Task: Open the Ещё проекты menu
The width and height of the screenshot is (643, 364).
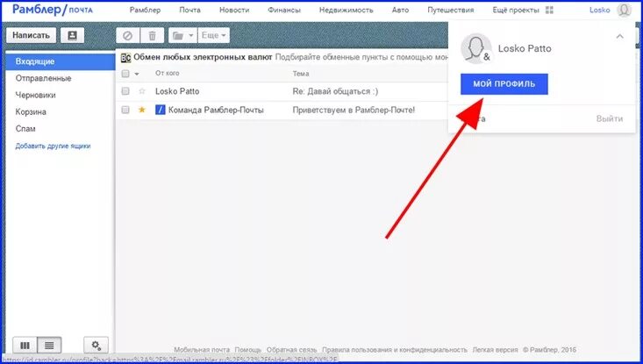Action: pos(516,10)
